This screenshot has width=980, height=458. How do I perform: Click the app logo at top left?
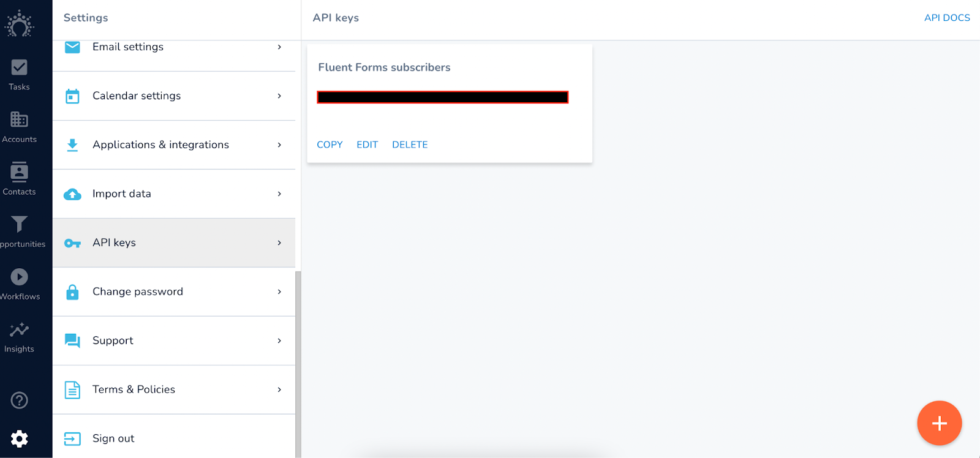pos(20,24)
